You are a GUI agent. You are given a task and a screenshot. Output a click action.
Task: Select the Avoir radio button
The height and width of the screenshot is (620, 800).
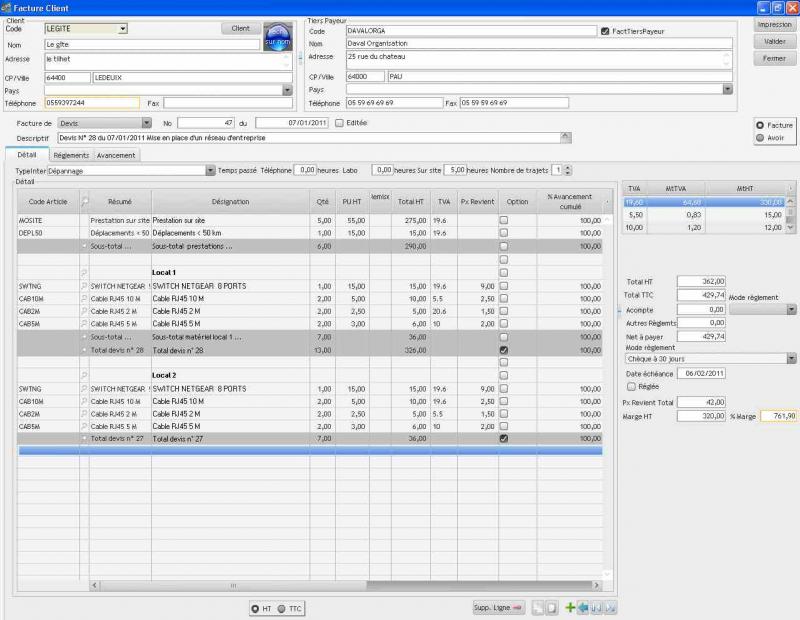760,138
